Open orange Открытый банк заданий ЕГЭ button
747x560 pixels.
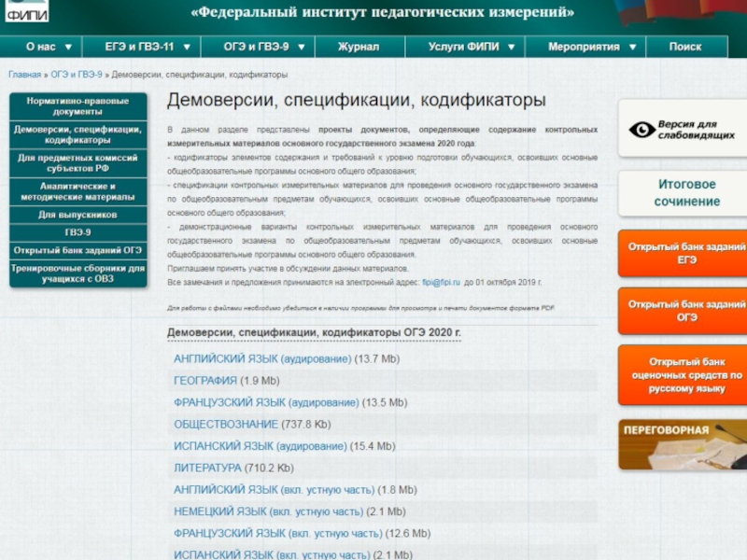pos(683,253)
